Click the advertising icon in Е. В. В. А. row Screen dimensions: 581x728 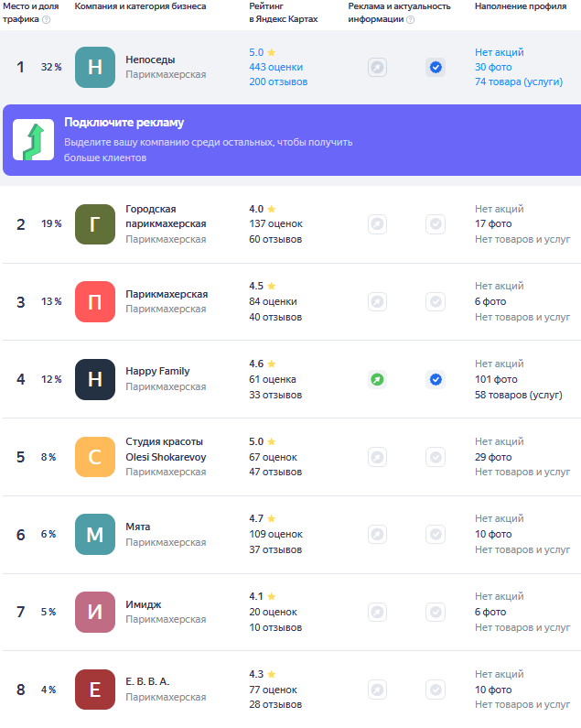tap(377, 690)
